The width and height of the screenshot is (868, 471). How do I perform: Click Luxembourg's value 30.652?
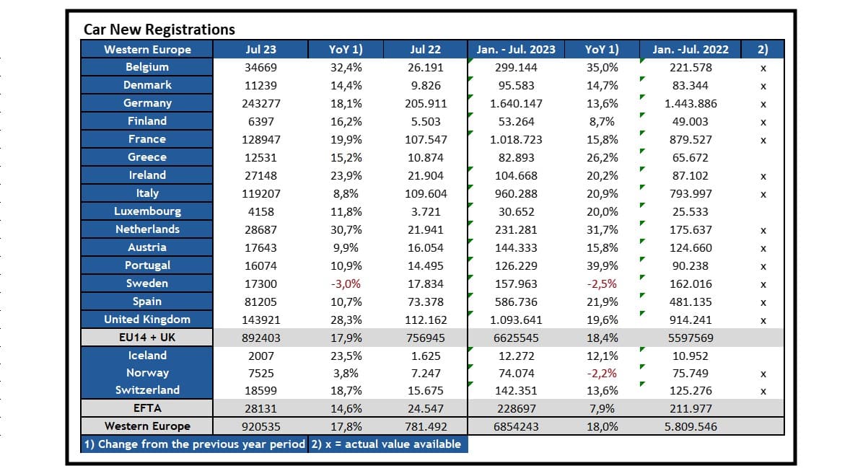516,212
